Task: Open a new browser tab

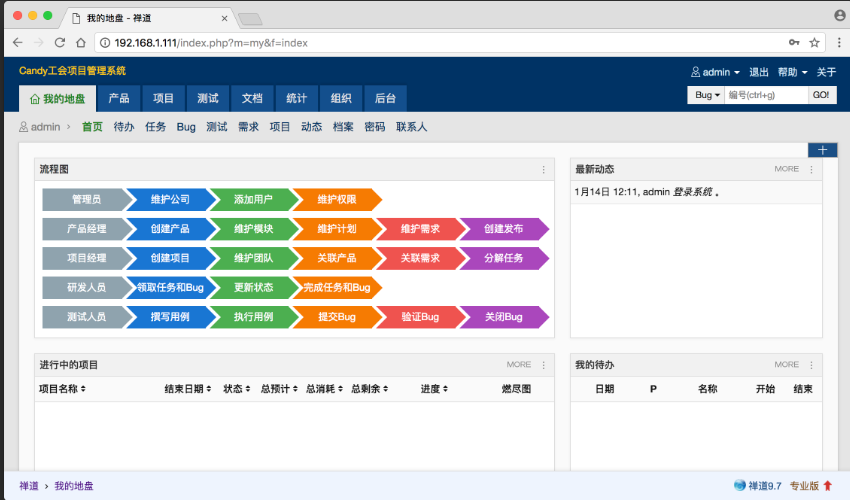Action: [x=250, y=20]
